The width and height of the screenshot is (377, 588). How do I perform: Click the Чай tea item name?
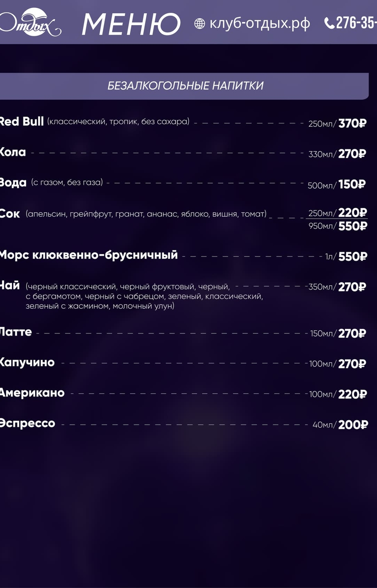[10, 285]
